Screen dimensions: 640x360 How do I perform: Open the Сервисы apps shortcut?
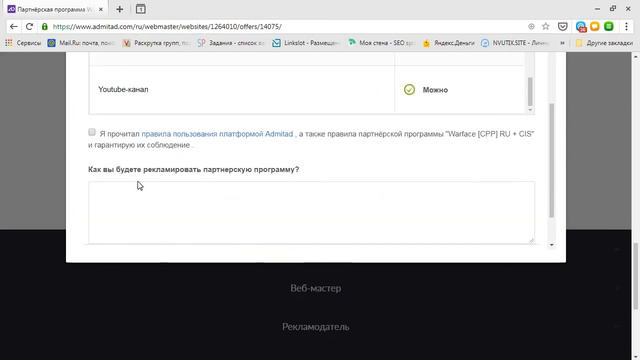pos(23,43)
